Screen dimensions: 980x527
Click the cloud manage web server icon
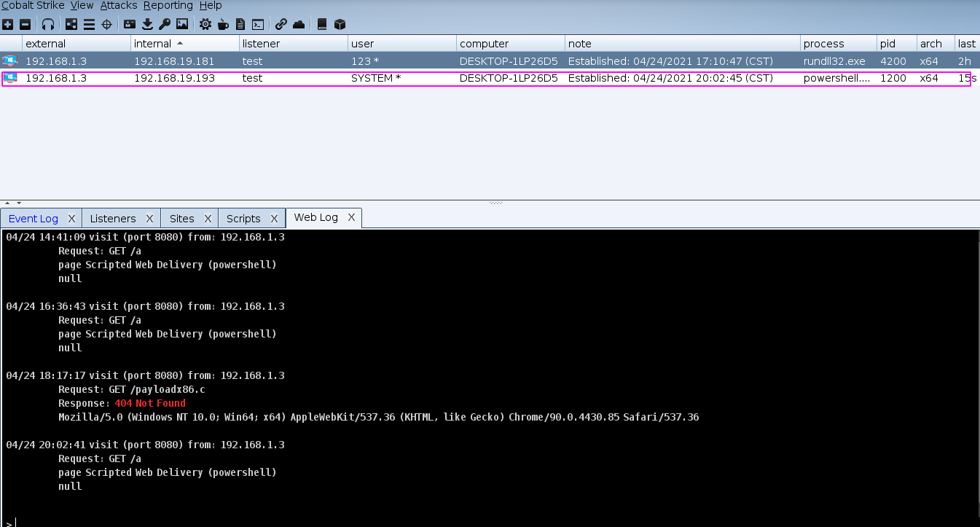click(x=299, y=24)
